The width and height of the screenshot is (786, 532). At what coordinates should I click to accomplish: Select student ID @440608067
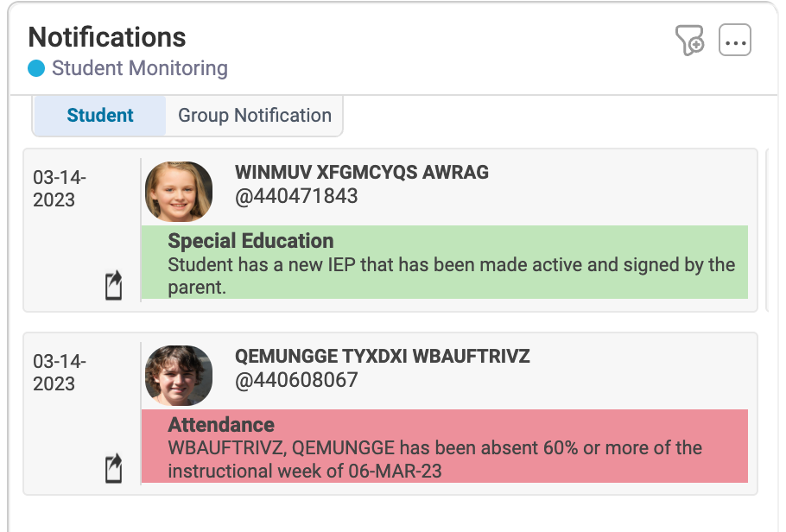296,380
